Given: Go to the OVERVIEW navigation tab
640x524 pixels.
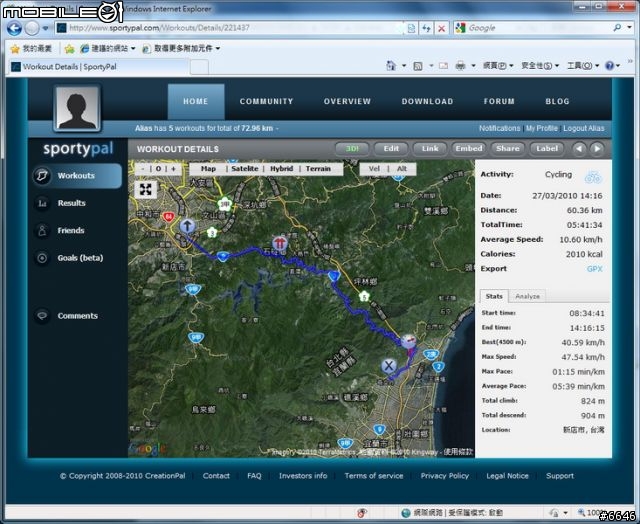Looking at the screenshot, I should pyautogui.click(x=347, y=101).
